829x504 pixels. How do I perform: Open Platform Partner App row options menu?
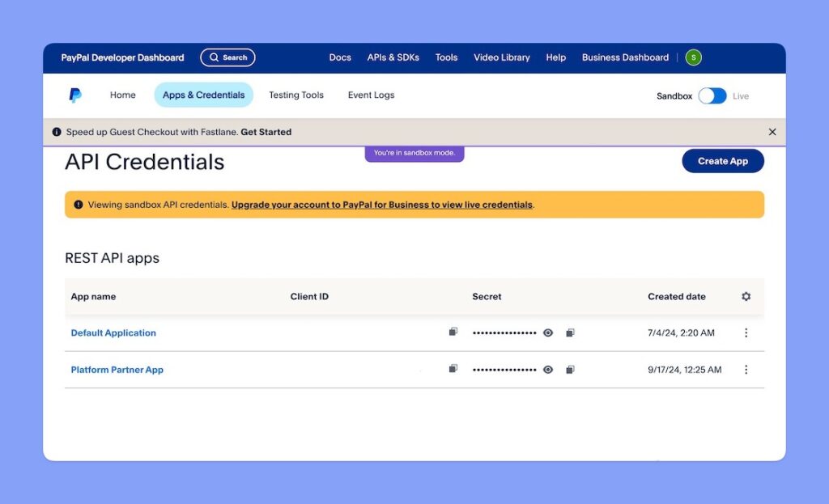[x=746, y=369]
